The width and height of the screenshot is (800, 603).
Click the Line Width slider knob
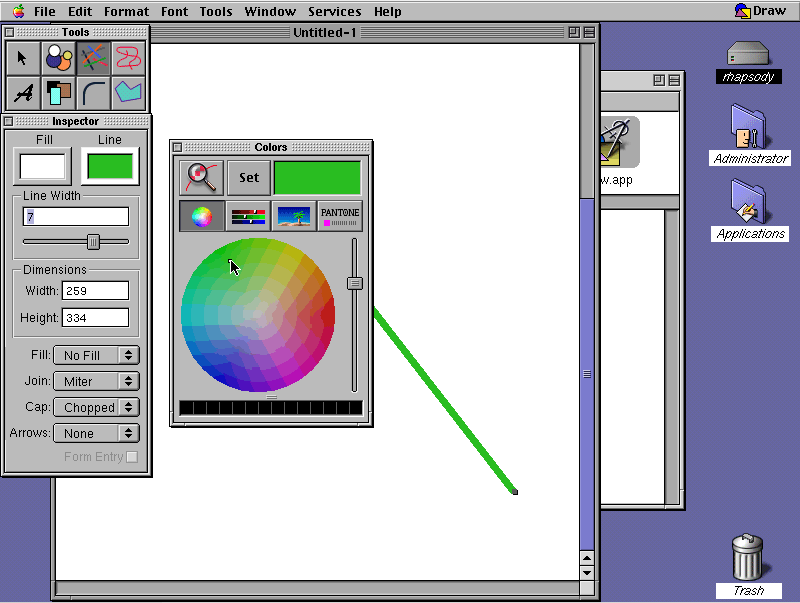(93, 242)
